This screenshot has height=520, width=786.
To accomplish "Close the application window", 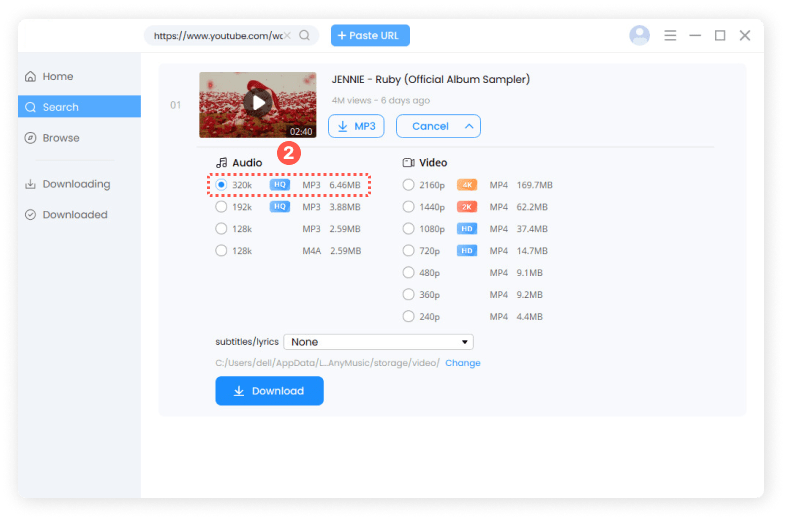I will tap(745, 35).
